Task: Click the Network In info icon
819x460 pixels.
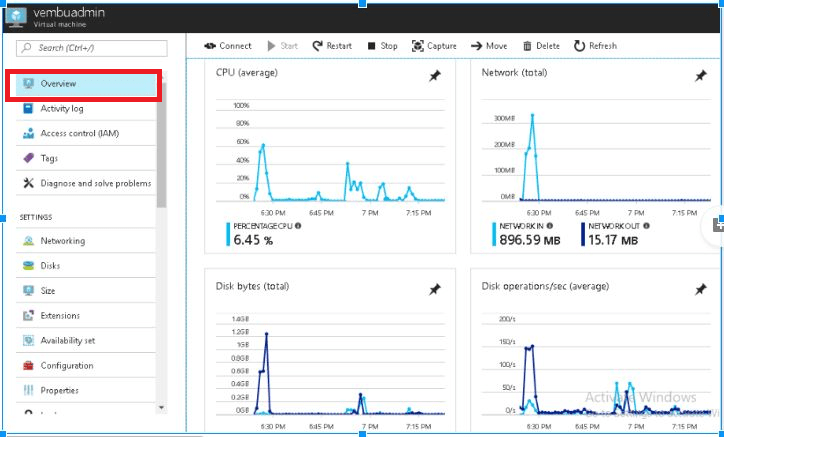Action: click(x=549, y=226)
